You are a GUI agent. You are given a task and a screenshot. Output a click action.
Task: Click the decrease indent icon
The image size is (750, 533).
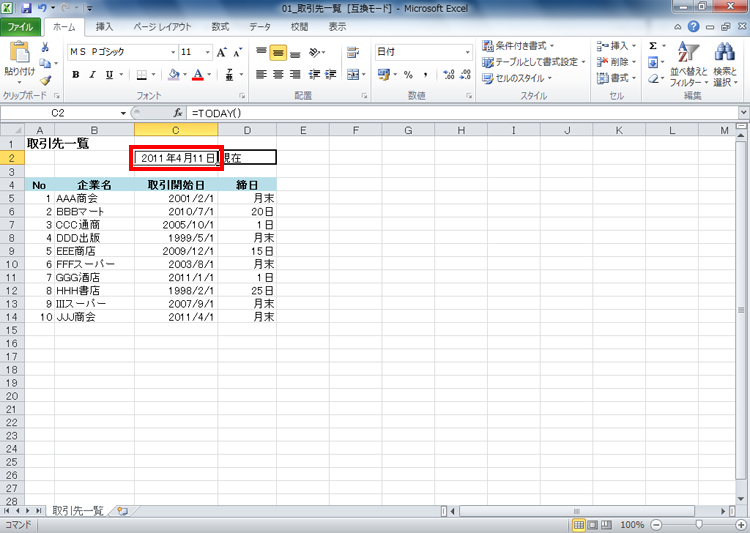click(314, 75)
